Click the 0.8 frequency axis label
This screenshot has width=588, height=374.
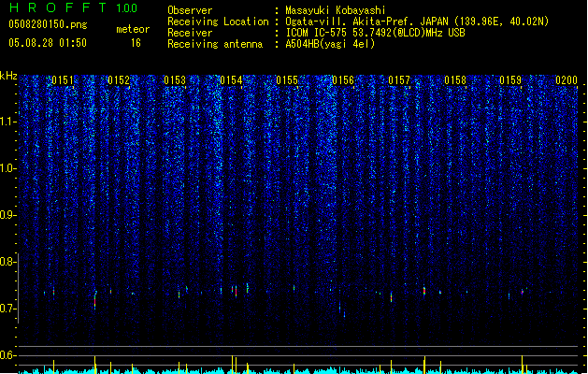point(7,262)
